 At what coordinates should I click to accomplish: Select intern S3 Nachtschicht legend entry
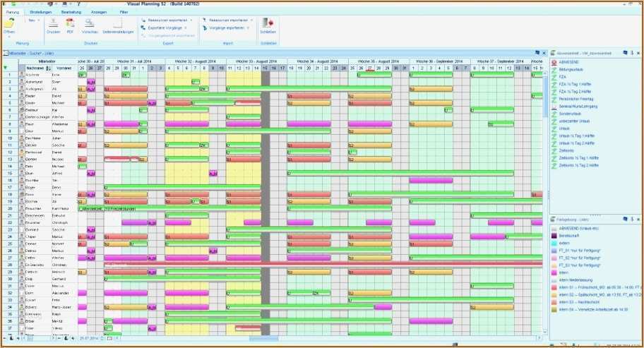click(x=579, y=302)
